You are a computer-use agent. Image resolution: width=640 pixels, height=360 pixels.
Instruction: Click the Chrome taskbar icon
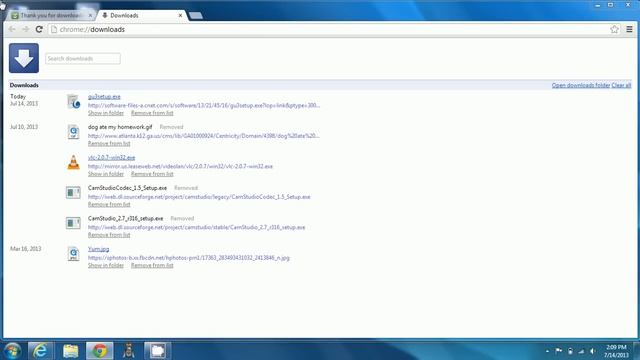(x=100, y=351)
